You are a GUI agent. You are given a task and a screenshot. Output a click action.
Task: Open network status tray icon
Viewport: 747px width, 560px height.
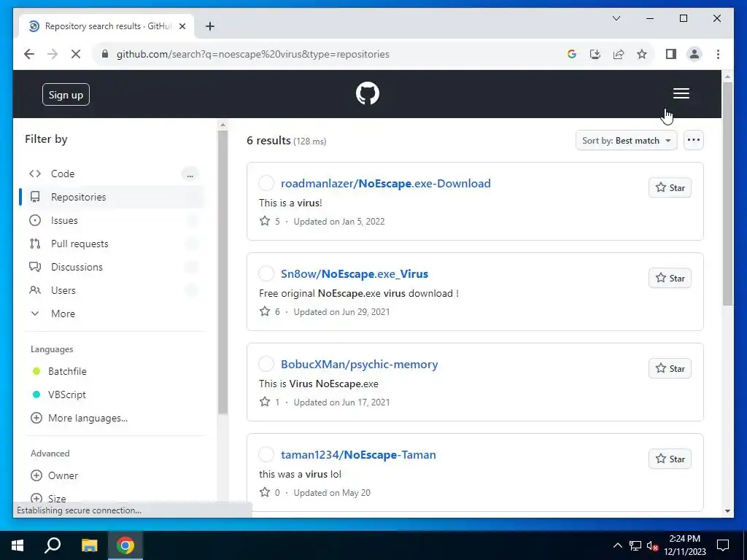635,545
